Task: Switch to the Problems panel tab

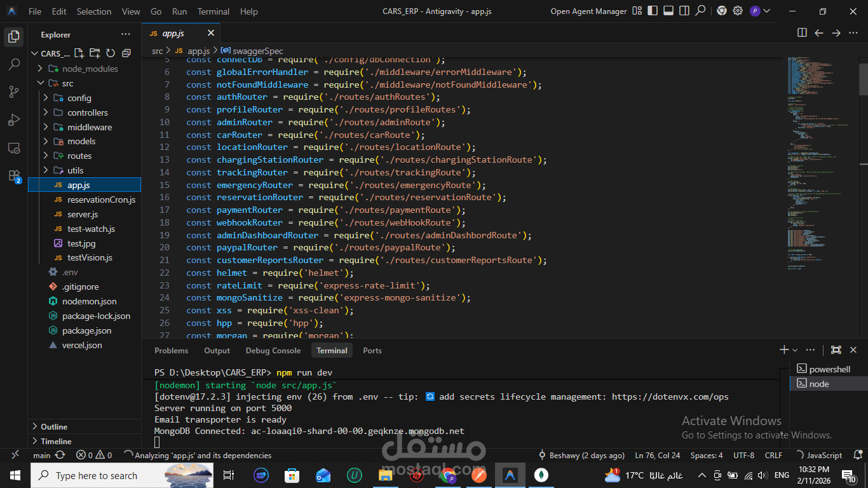Action: (172, 351)
